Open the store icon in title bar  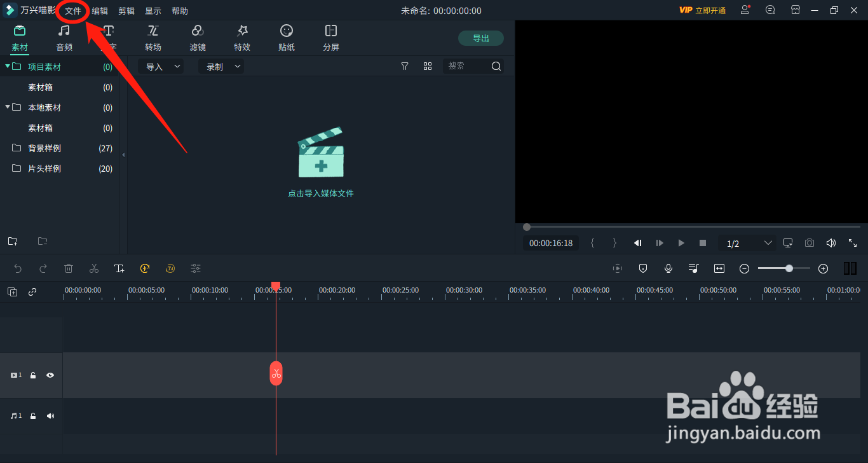point(795,10)
